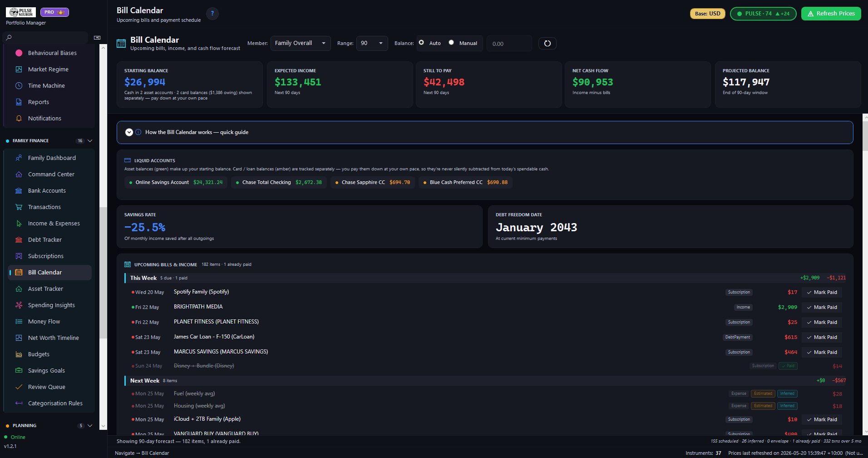Click the reset balance circular arrow button
The height and width of the screenshot is (458, 868).
pyautogui.click(x=547, y=43)
